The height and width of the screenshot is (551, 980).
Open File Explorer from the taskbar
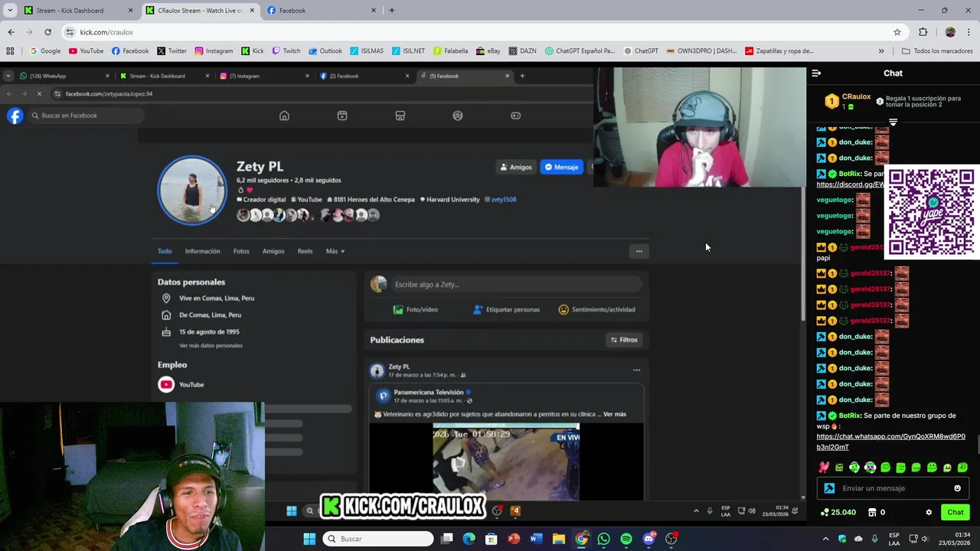click(559, 539)
